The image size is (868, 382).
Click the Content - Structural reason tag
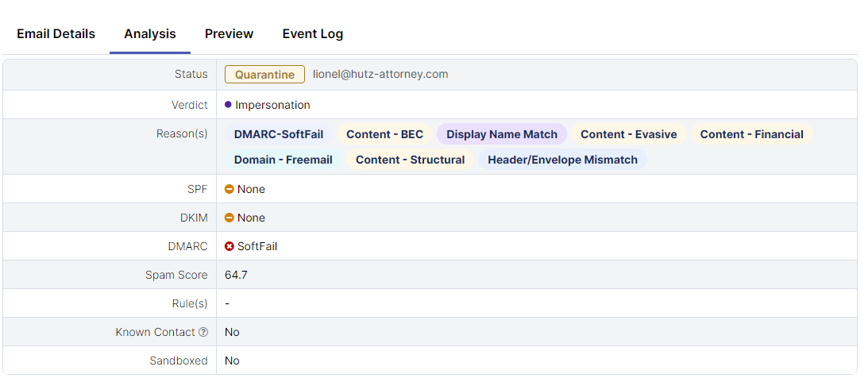click(410, 160)
